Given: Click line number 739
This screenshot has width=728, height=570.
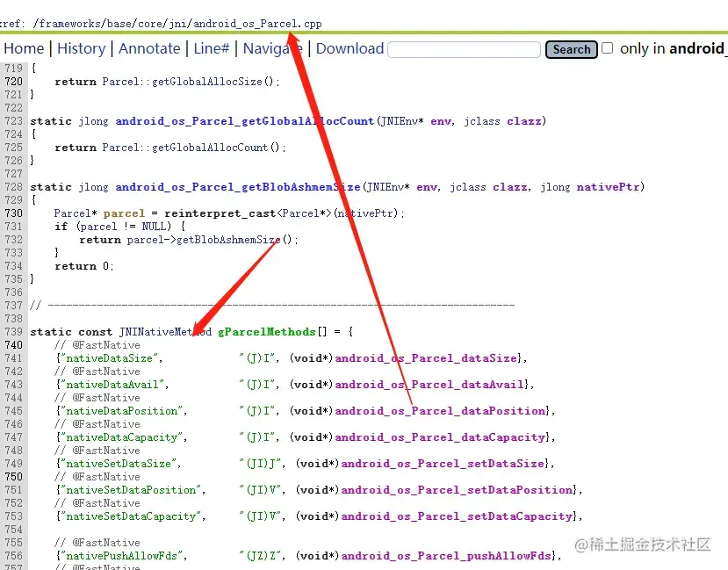Looking at the screenshot, I should pyautogui.click(x=13, y=332).
